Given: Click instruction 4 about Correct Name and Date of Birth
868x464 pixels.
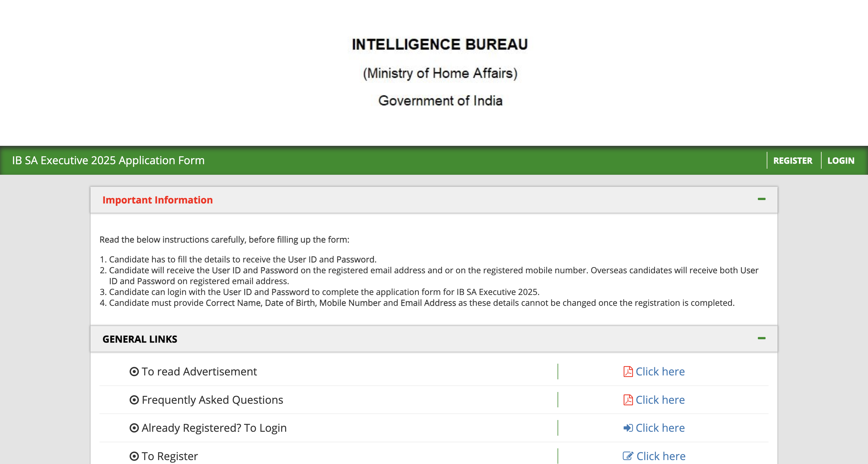Looking at the screenshot, I should pos(422,303).
